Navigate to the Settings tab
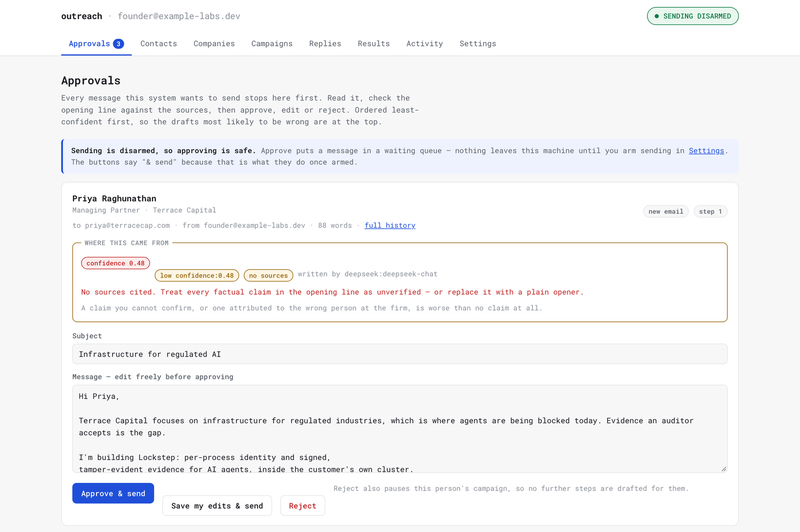This screenshot has width=800, height=532. point(478,44)
